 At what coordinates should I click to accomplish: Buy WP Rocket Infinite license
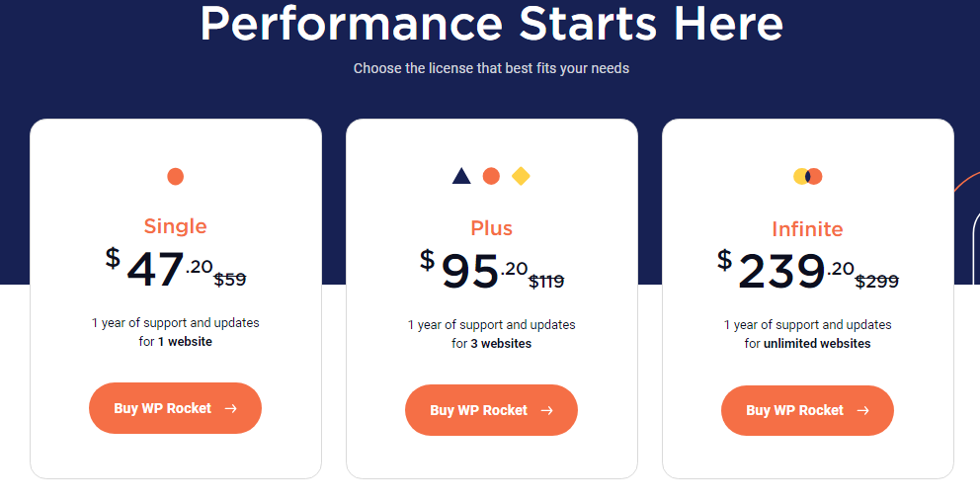pyautogui.click(x=807, y=410)
